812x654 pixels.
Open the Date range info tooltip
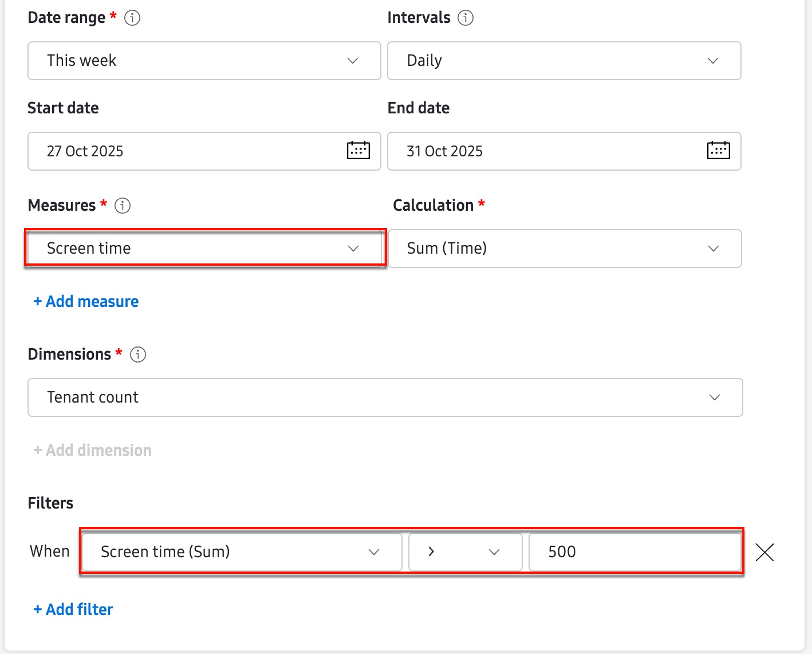point(132,18)
